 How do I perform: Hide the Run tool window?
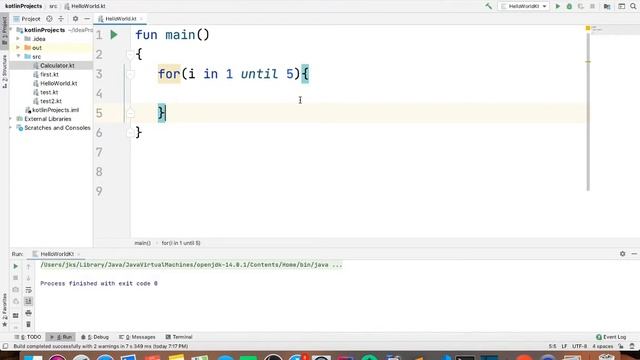(x=634, y=254)
